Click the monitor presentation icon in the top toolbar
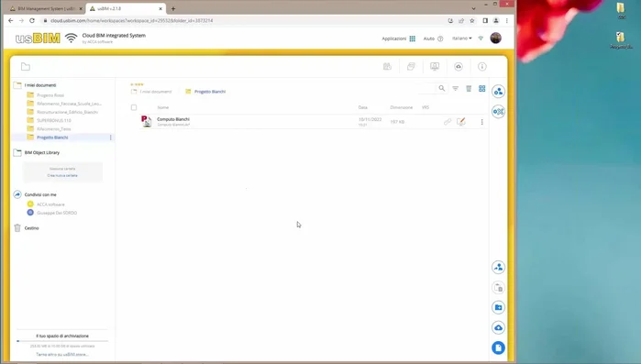Image resolution: width=641 pixels, height=364 pixels. [x=435, y=67]
